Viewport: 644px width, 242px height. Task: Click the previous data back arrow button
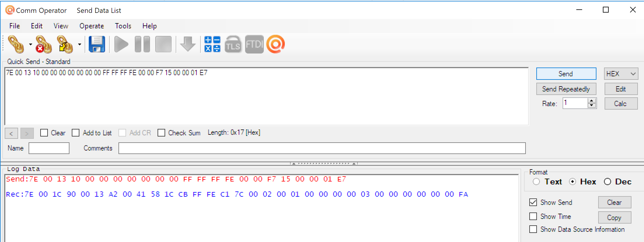coord(11,133)
